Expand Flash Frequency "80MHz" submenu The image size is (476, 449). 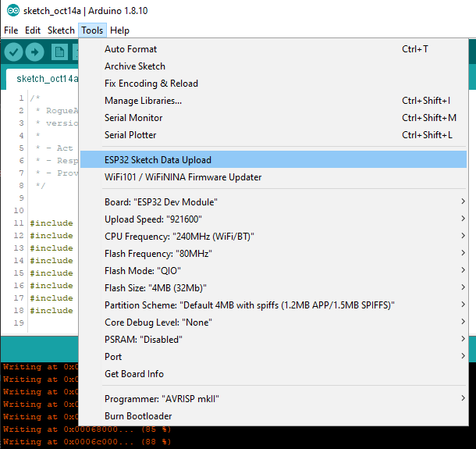pos(273,253)
